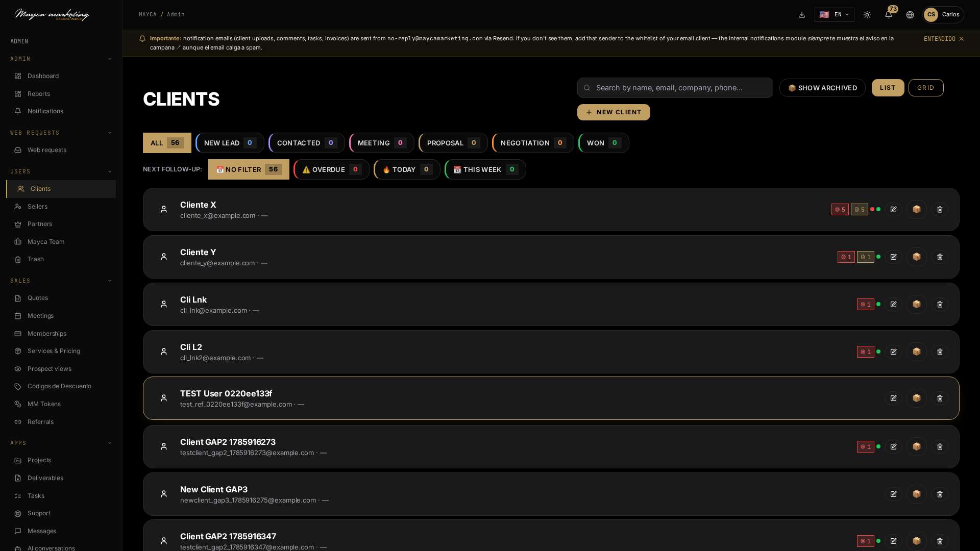Click yellow document badge on Cliente Y
Image resolution: width=980 pixels, height=551 pixels.
point(866,257)
